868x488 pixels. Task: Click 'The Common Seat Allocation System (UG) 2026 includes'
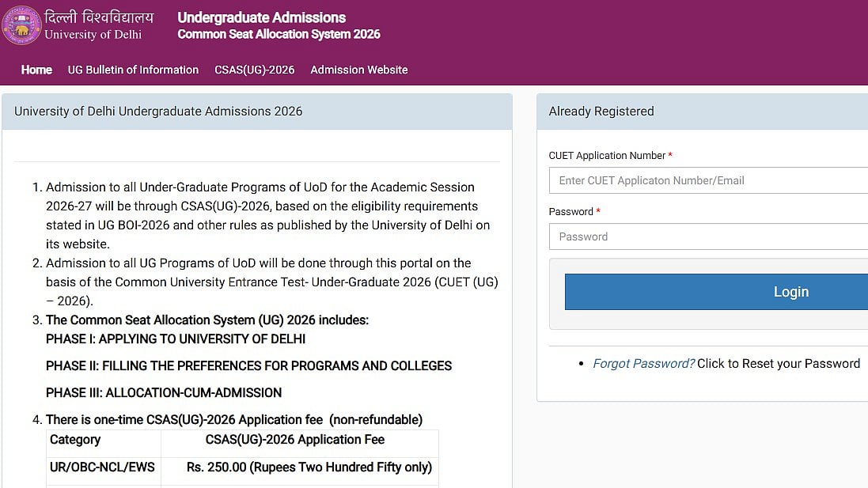tap(207, 320)
